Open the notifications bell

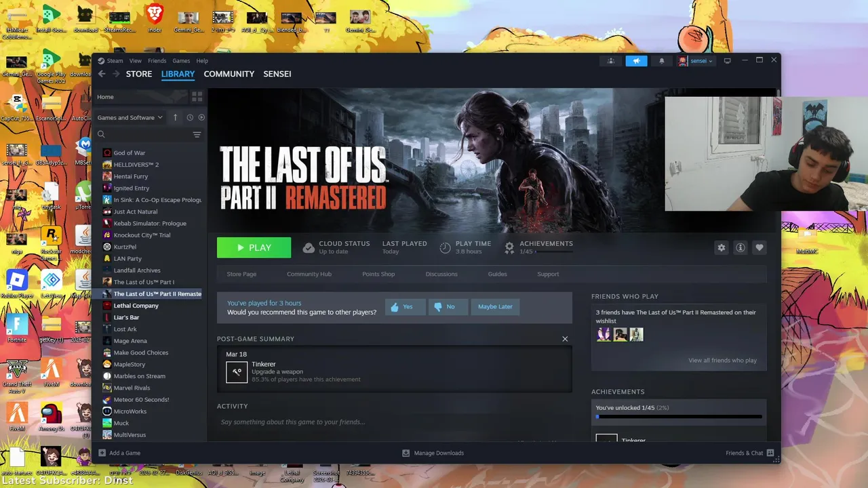pos(662,61)
